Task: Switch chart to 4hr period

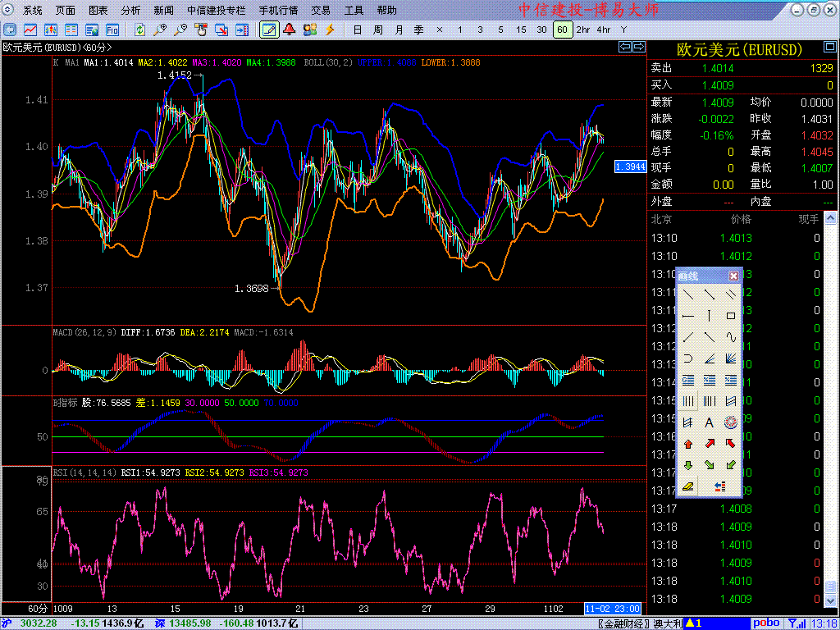Action: [604, 30]
